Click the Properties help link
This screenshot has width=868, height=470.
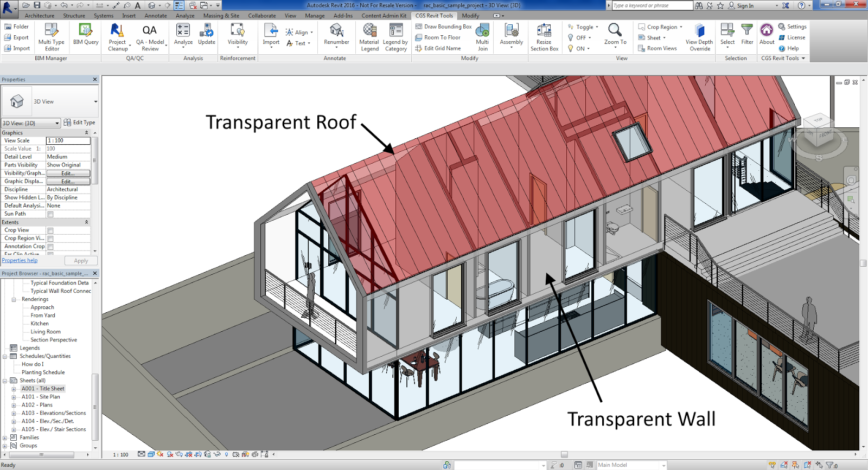(x=20, y=260)
